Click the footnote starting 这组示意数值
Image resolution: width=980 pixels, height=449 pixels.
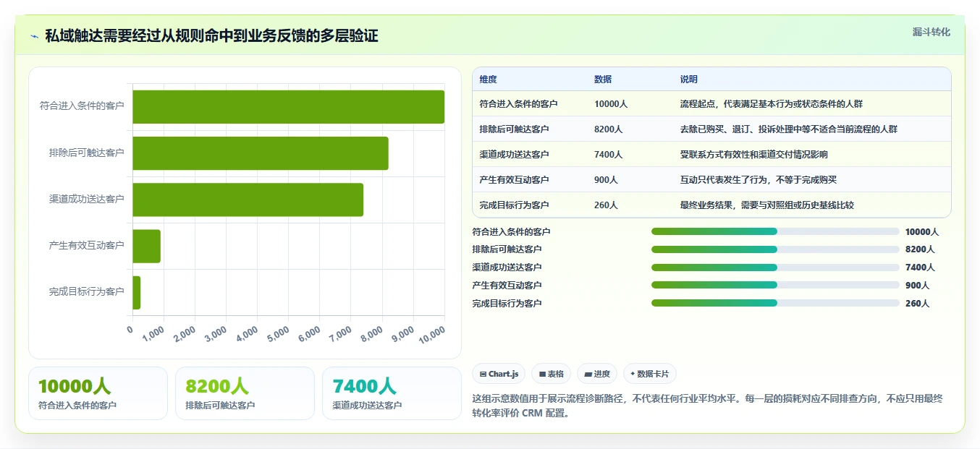click(707, 406)
